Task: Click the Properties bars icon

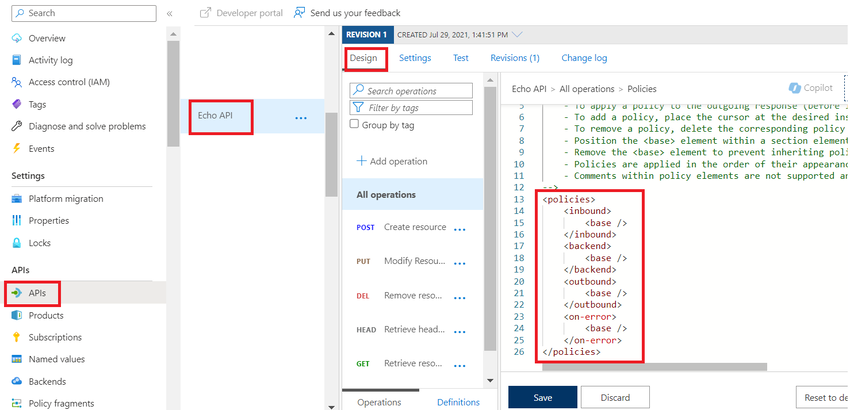Action: (x=17, y=221)
